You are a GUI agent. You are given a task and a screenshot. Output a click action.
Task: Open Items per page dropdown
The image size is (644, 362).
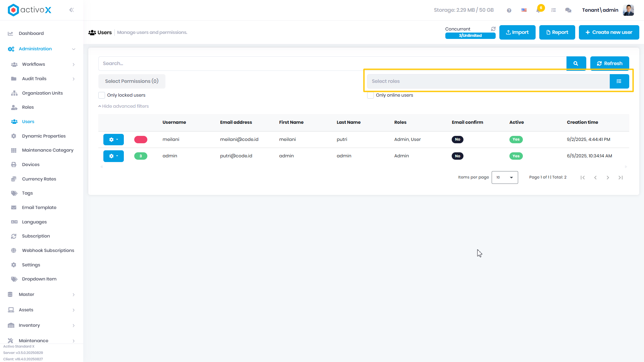[x=505, y=177]
